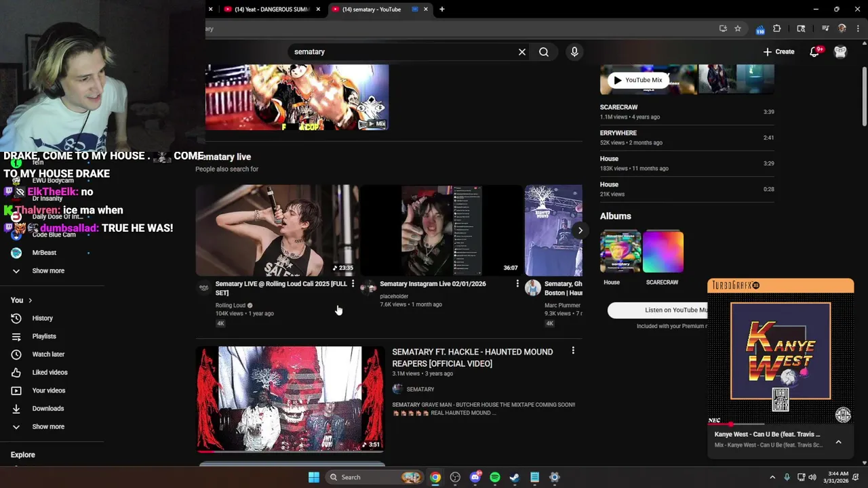Open the SEMATARY channel link
Viewport: 868px width, 488px height.
coord(420,389)
